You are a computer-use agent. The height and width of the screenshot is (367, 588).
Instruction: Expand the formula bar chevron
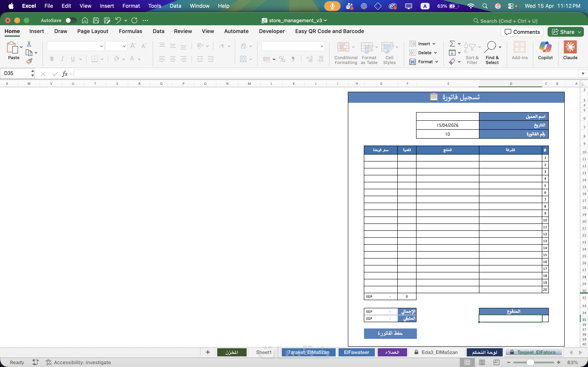pos(583,74)
